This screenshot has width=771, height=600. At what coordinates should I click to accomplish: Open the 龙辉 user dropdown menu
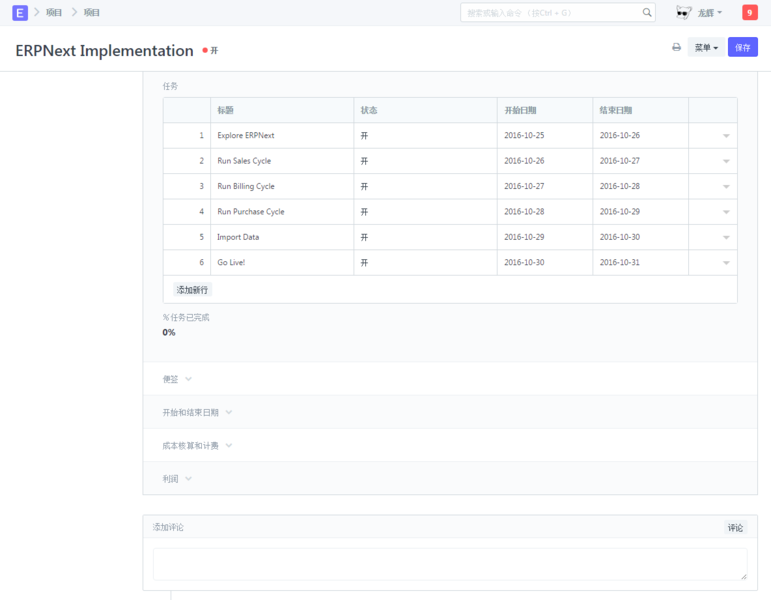tap(710, 13)
